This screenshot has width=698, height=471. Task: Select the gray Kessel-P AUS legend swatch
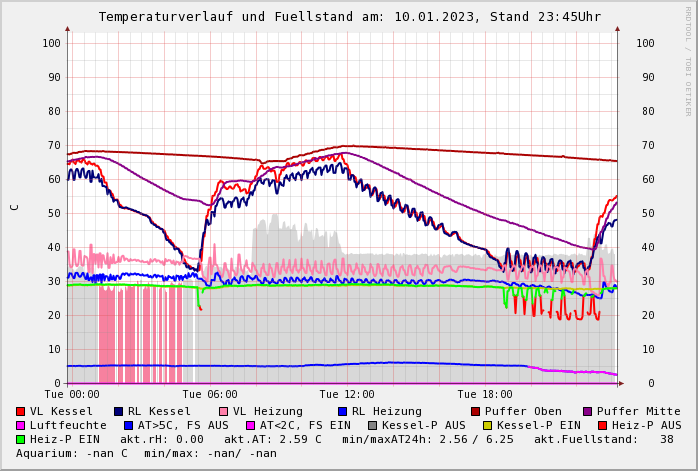tap(372, 426)
